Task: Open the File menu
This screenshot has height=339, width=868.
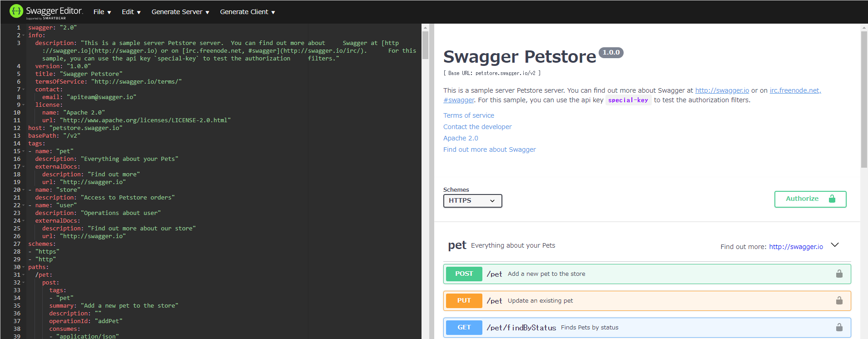Action: (x=102, y=12)
